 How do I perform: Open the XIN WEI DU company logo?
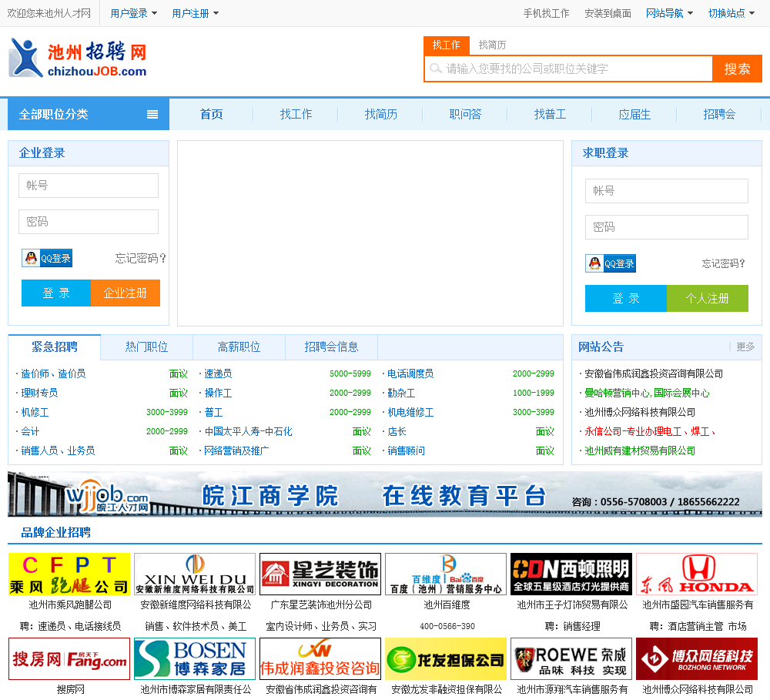click(195, 574)
